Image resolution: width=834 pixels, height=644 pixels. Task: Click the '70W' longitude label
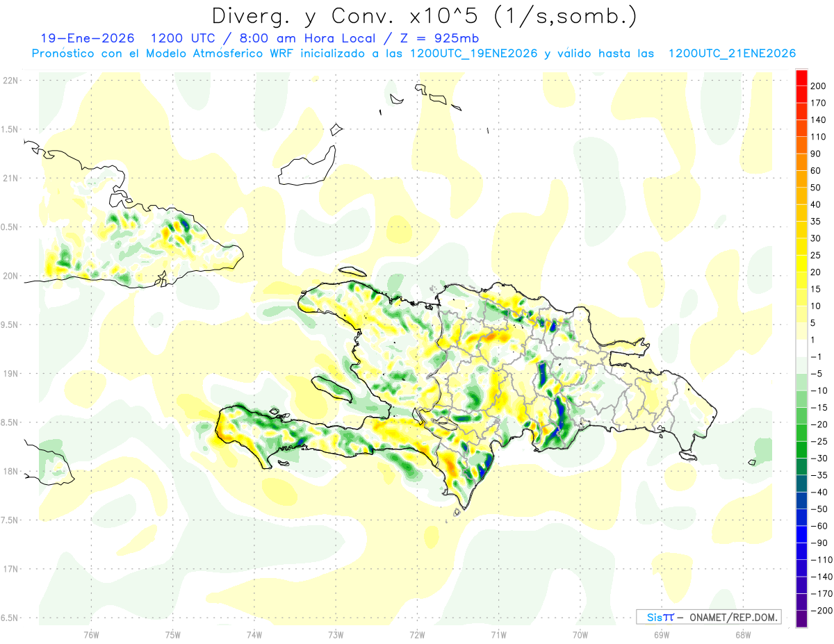(580, 635)
